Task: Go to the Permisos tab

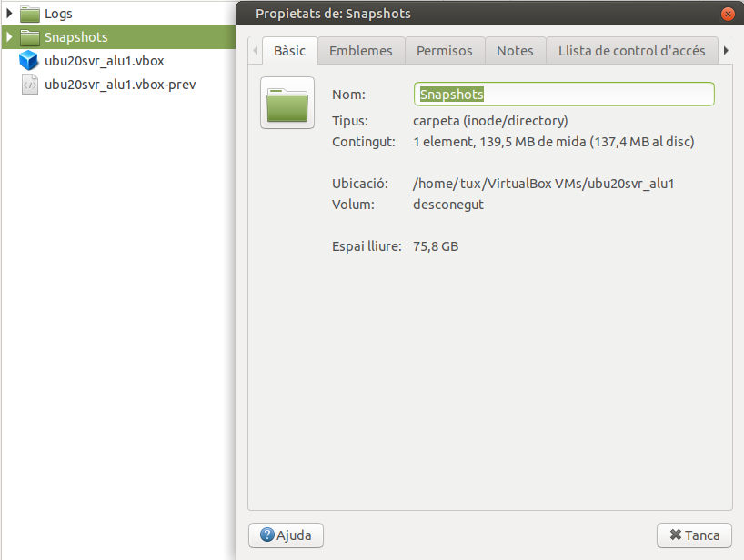Action: 445,51
